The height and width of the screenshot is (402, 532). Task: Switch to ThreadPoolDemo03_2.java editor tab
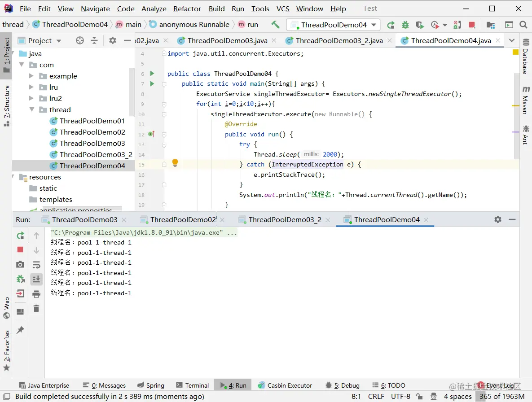[339, 41]
